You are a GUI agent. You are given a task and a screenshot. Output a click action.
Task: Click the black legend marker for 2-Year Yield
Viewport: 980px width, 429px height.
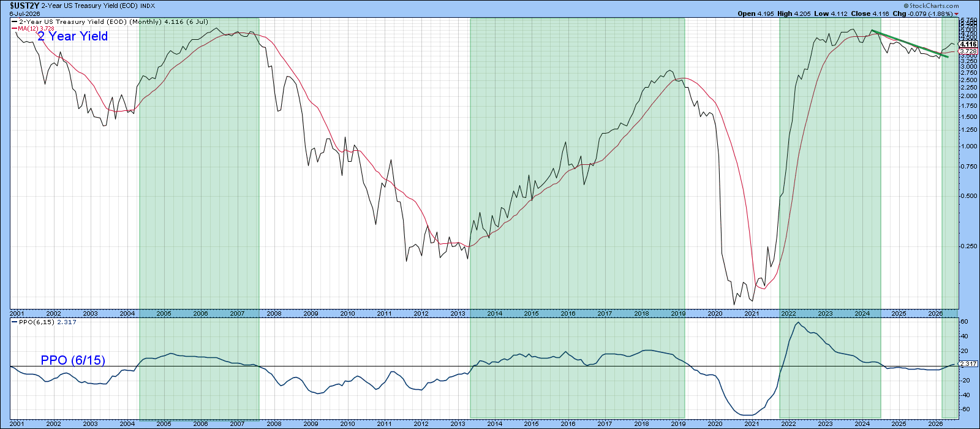coord(13,22)
